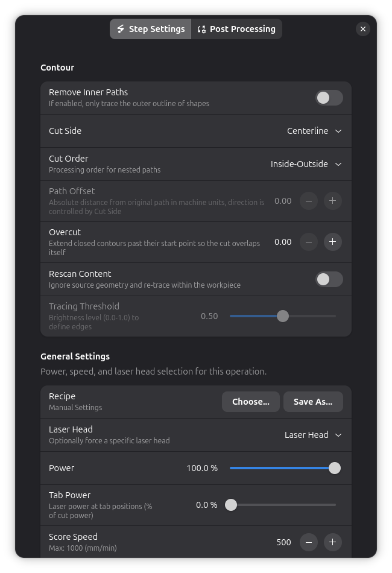Click the Path Offset minus icon

pyautogui.click(x=309, y=201)
